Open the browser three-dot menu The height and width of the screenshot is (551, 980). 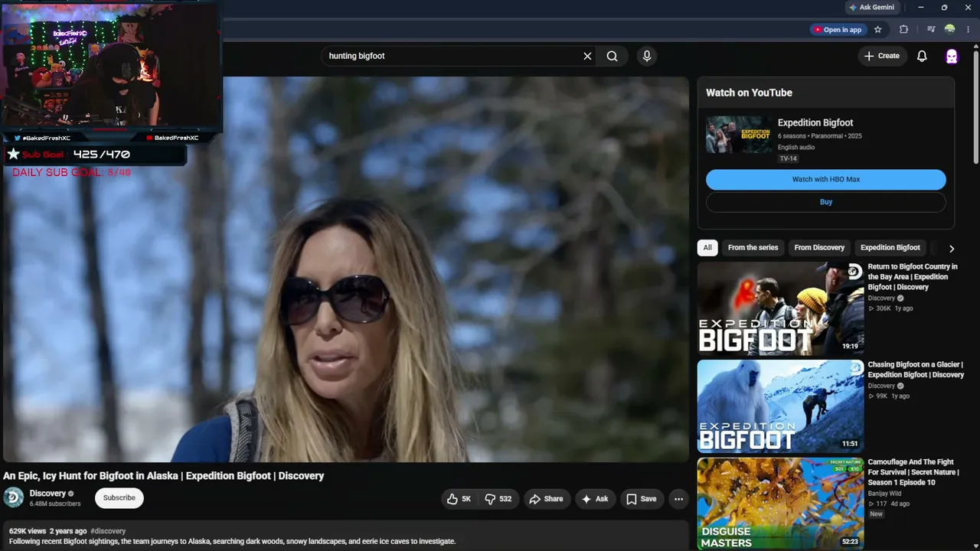[969, 30]
